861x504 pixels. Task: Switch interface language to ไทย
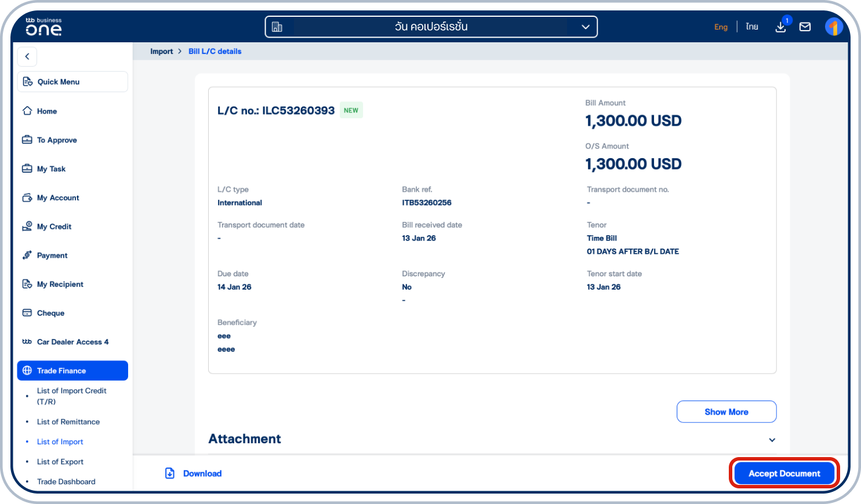coord(751,27)
